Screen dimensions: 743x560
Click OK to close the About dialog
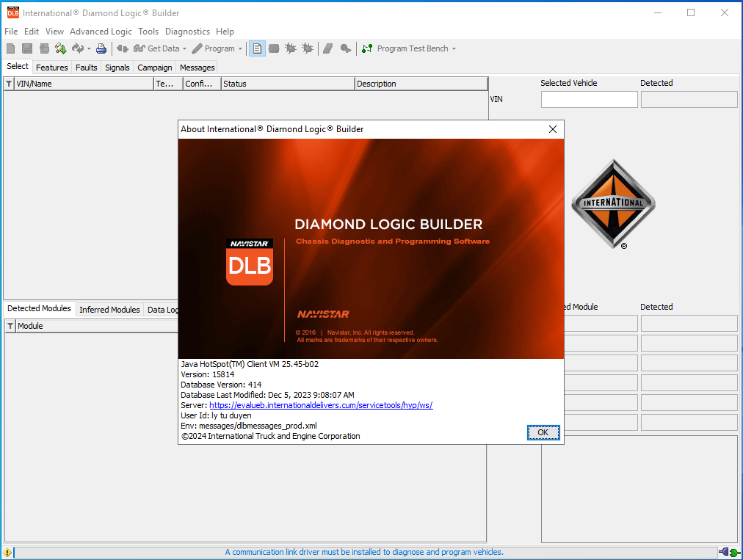click(543, 432)
